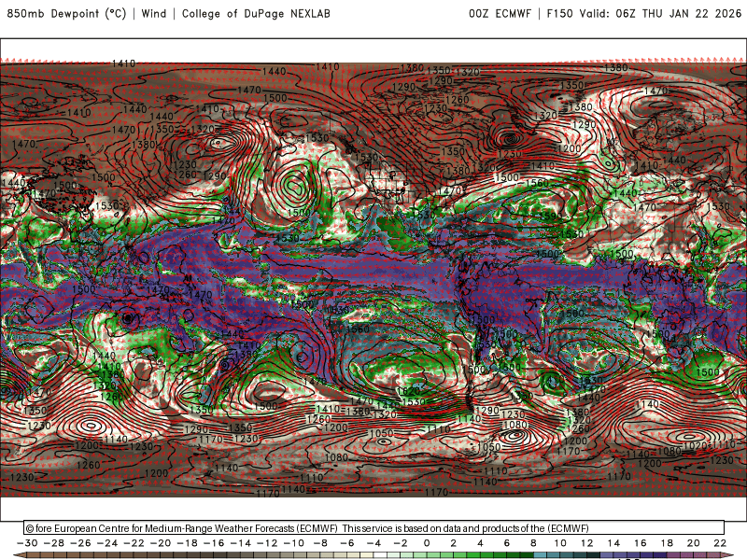
Task: Click the "1020" contour label
Action: click(696, 446)
